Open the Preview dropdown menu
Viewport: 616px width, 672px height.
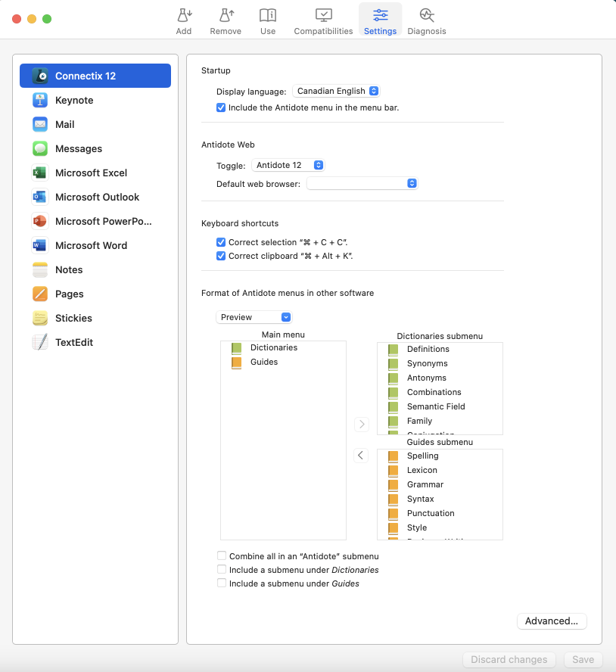click(254, 316)
